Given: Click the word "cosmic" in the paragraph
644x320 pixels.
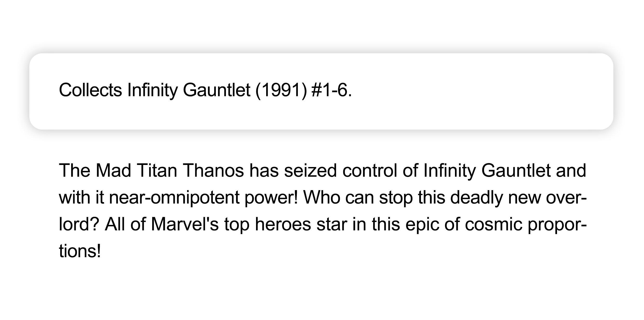Looking at the screenshot, I should click(493, 225).
